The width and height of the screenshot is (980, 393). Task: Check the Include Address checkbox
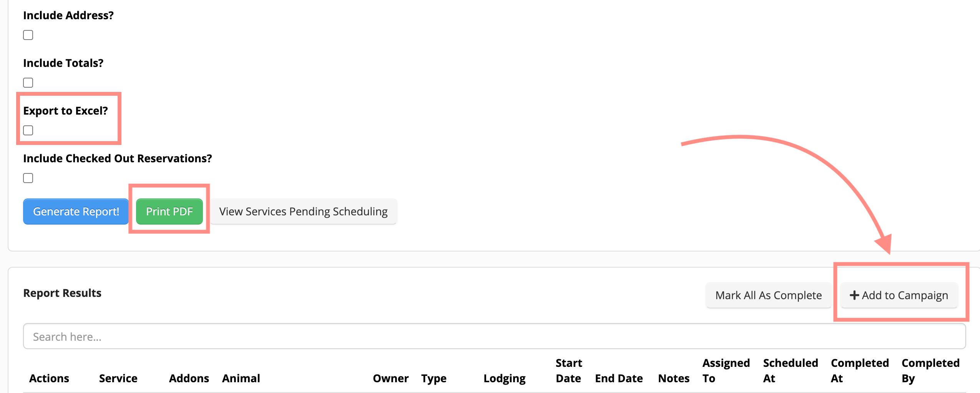(28, 35)
